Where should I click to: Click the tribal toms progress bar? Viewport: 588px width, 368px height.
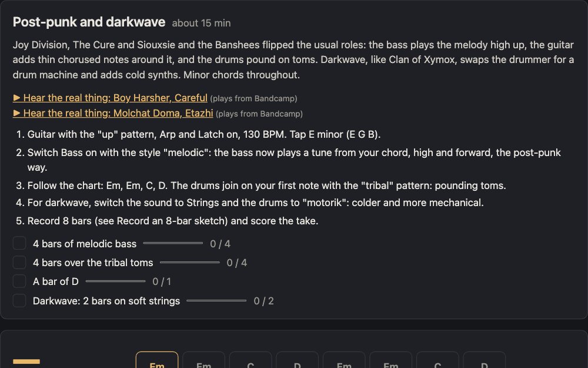pos(190,262)
